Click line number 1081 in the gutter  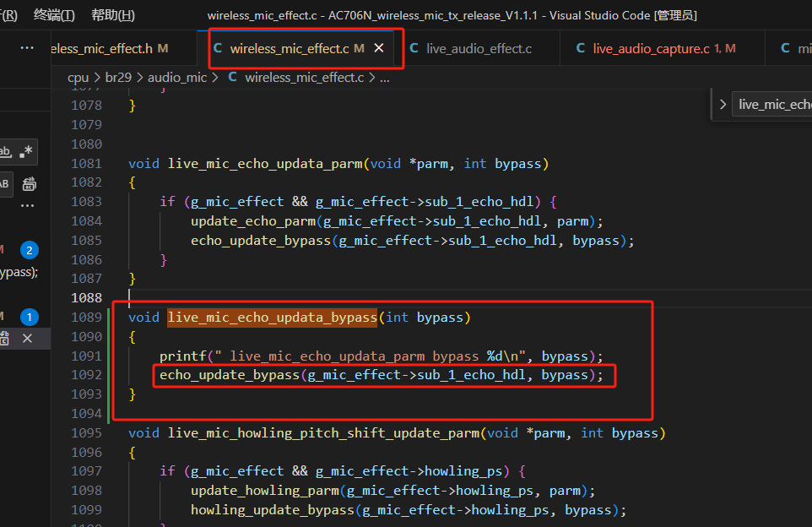click(86, 164)
